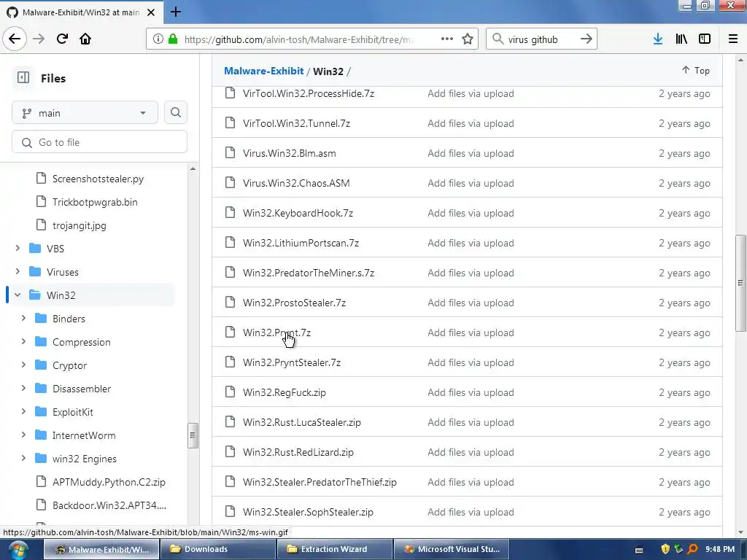The height and width of the screenshot is (560, 747).
Task: Click the orange magnifier tray icon
Action: pos(693,549)
